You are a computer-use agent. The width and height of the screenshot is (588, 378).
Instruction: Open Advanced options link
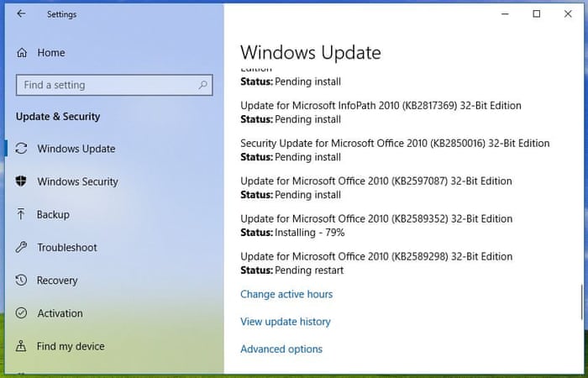coord(281,349)
